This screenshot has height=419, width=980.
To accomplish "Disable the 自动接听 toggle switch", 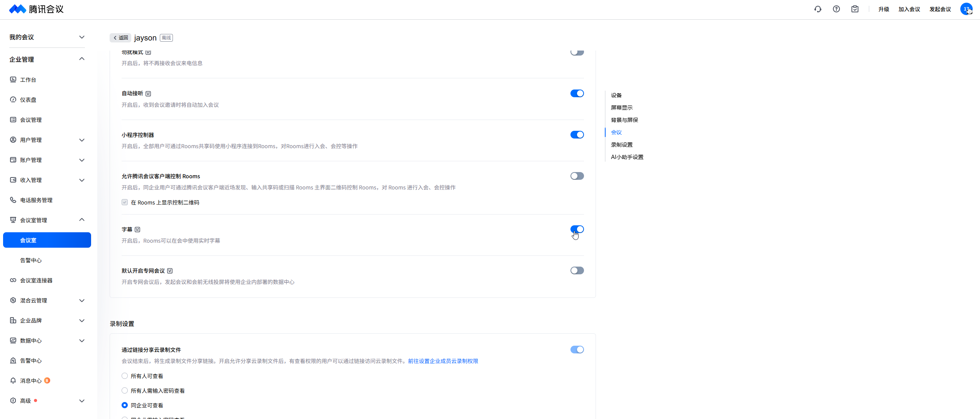I will [x=577, y=93].
